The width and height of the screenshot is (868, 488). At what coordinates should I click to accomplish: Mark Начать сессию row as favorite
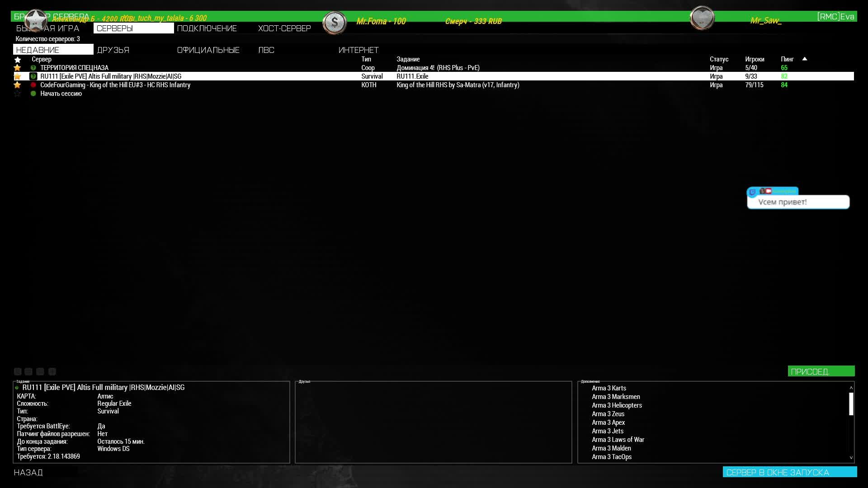click(x=18, y=94)
